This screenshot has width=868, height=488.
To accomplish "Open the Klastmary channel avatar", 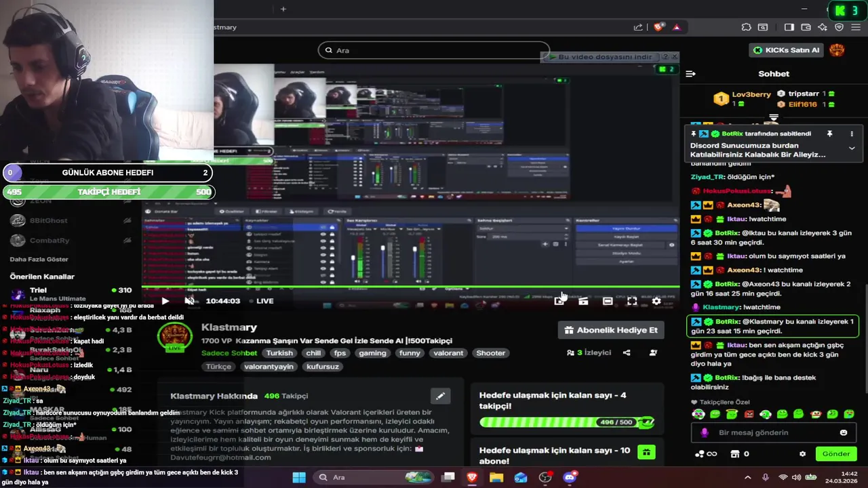I will (175, 337).
